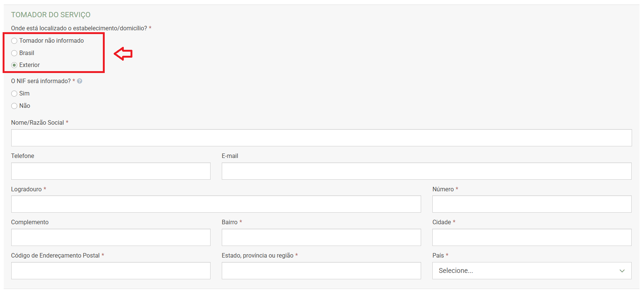
Task: Choose 'Não' for NIF informado
Action: click(x=14, y=106)
